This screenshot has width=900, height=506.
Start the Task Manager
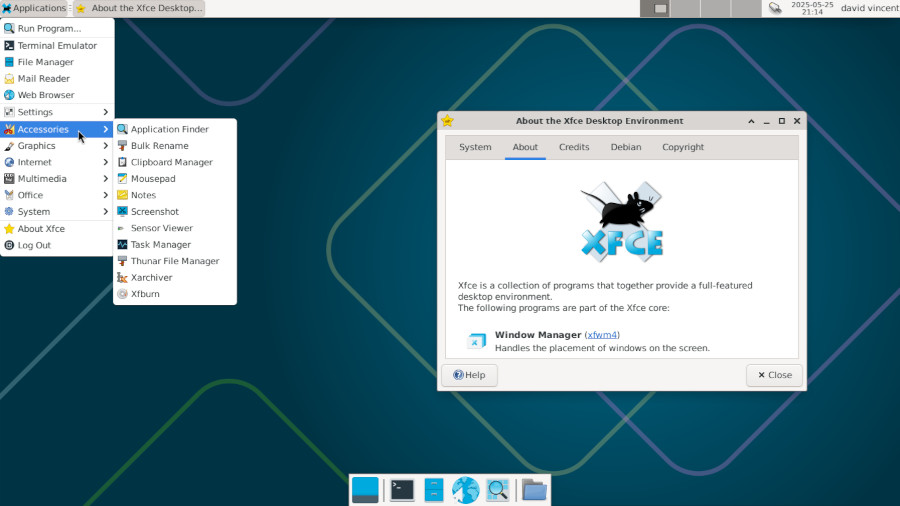(x=174, y=244)
